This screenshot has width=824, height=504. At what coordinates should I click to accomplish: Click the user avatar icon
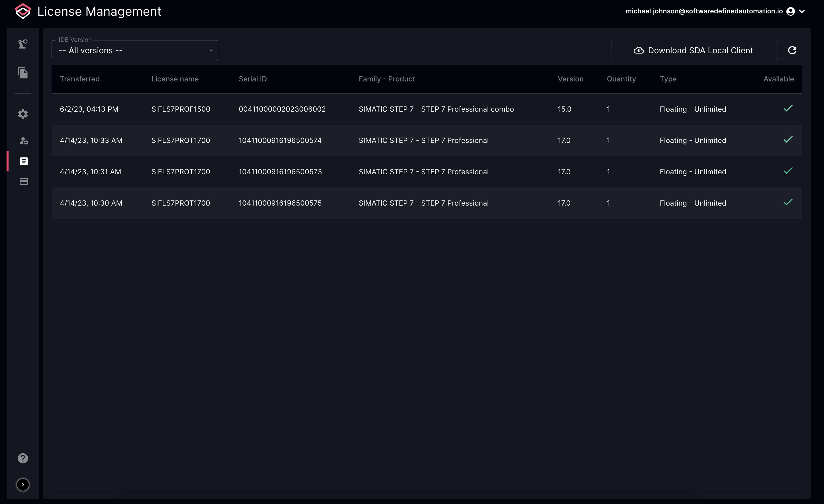[x=791, y=11]
